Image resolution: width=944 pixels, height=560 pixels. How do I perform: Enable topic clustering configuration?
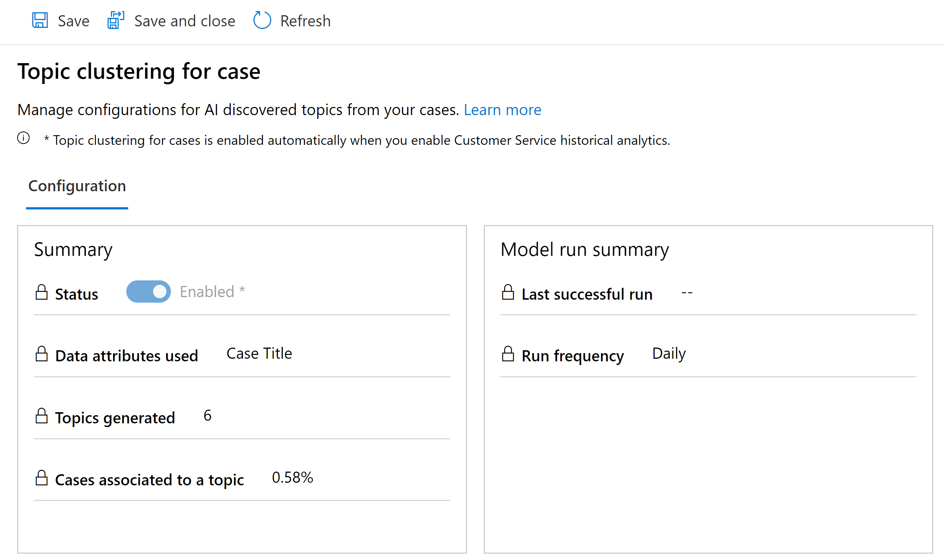[x=148, y=292]
